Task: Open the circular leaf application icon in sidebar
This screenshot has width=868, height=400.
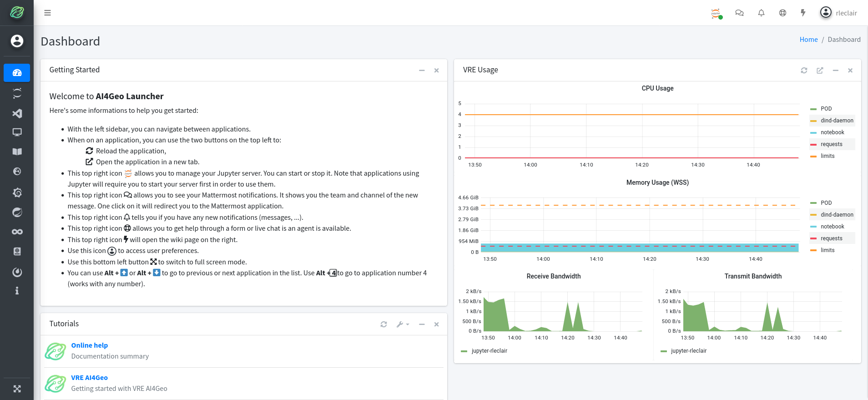Action: (17, 212)
